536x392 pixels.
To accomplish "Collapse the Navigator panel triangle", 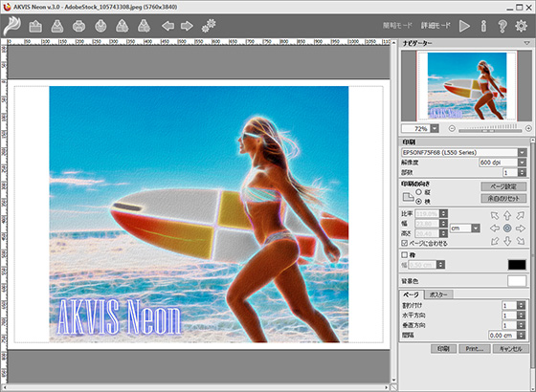I will click(x=526, y=43).
